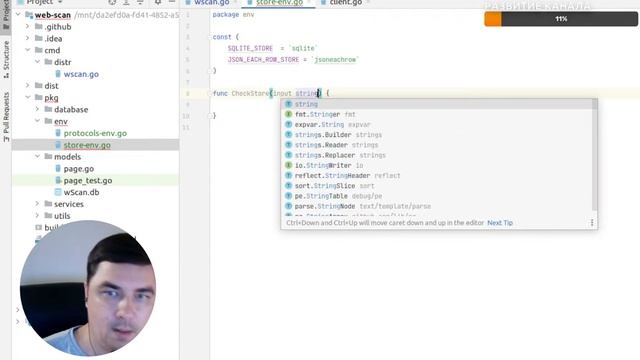The height and width of the screenshot is (360, 640).
Task: Click the webcam video thumbnail
Action: [87, 288]
